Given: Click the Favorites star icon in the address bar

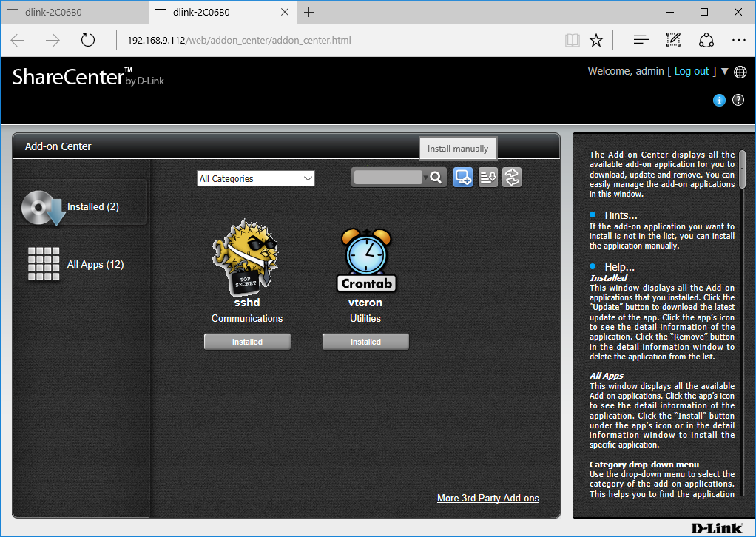Looking at the screenshot, I should [596, 40].
